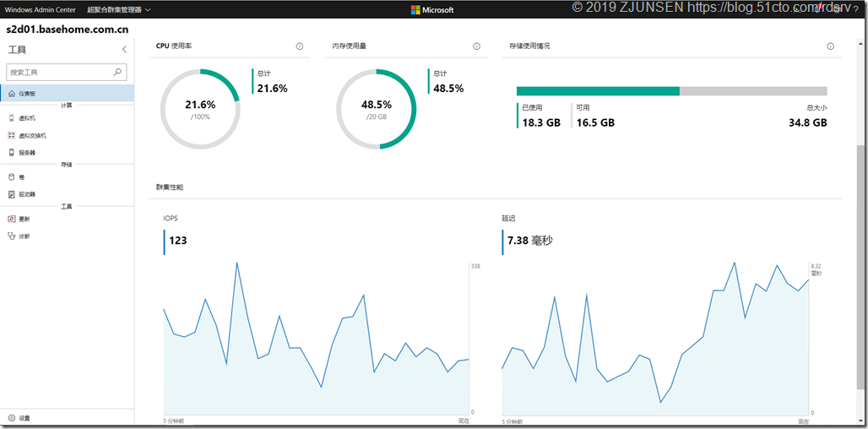Click the 驱动器 drive icon
This screenshot has width=868, height=429.
coord(12,194)
